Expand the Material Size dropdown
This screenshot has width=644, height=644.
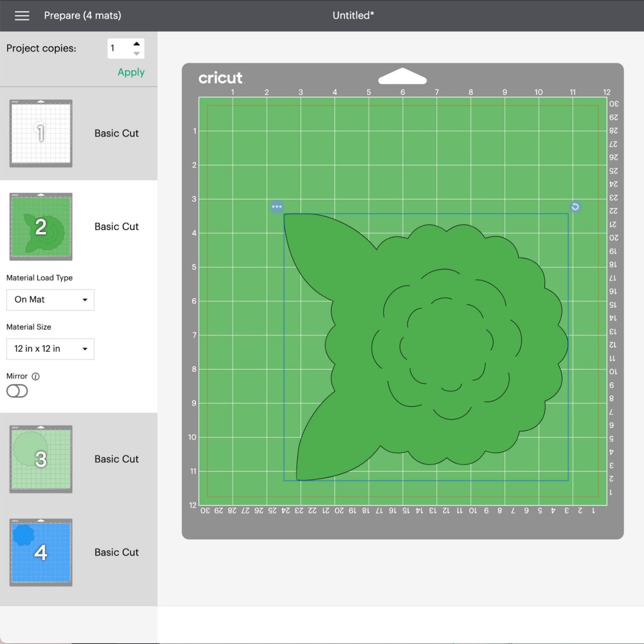tap(50, 349)
